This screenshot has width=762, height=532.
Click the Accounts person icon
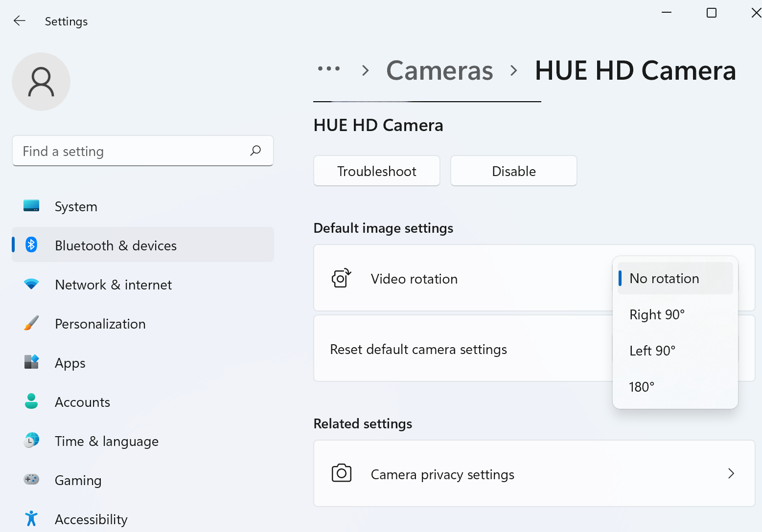tap(31, 401)
